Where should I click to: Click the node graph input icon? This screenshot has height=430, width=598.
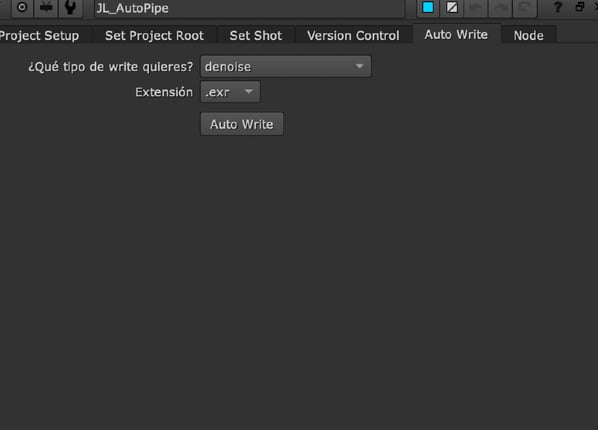tap(46, 7)
